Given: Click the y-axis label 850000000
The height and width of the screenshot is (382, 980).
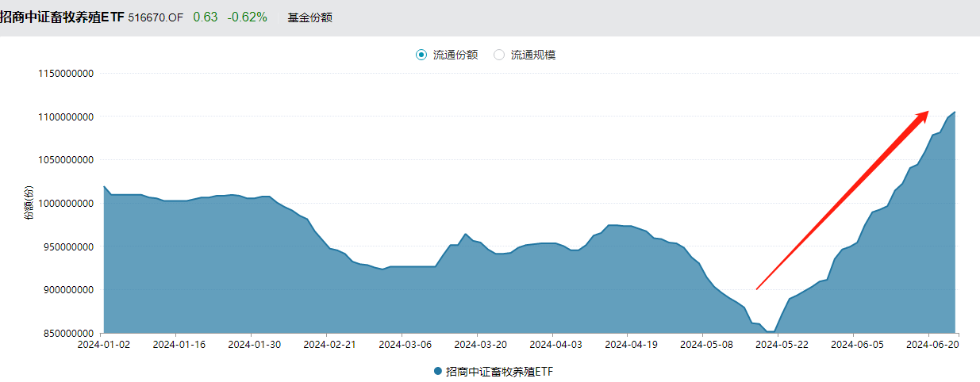Looking at the screenshot, I should coord(70,333).
